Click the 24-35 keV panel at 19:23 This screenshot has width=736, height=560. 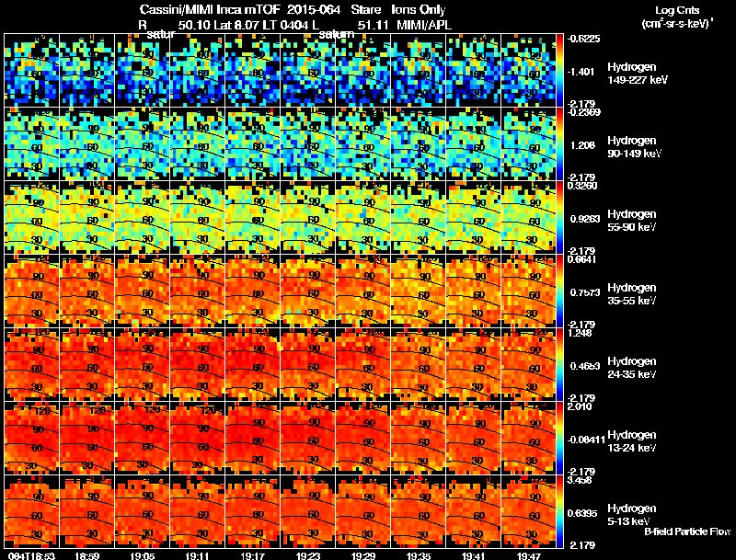308,365
